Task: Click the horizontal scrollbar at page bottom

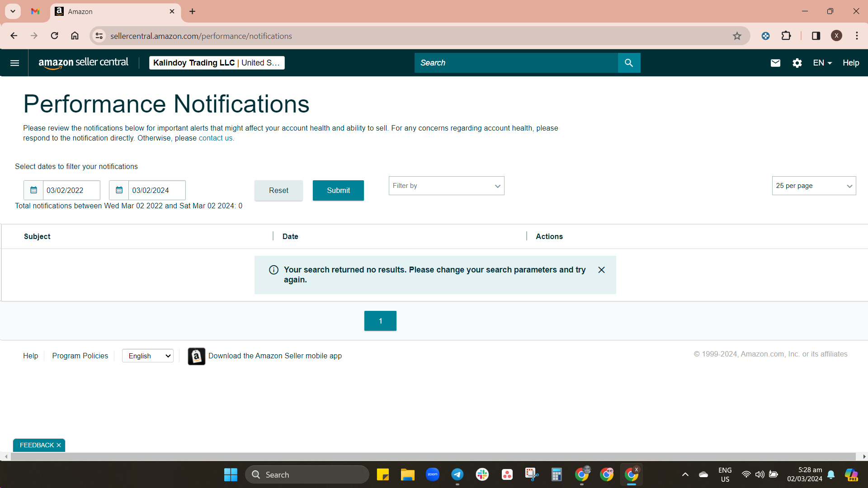Action: (x=433, y=457)
